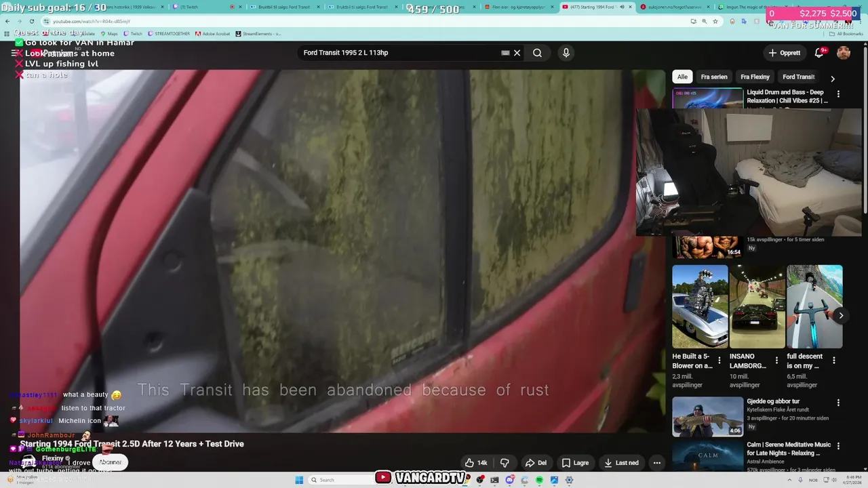This screenshot has height=488, width=868.
Task: Start voice search with microphone icon
Action: pyautogui.click(x=566, y=53)
